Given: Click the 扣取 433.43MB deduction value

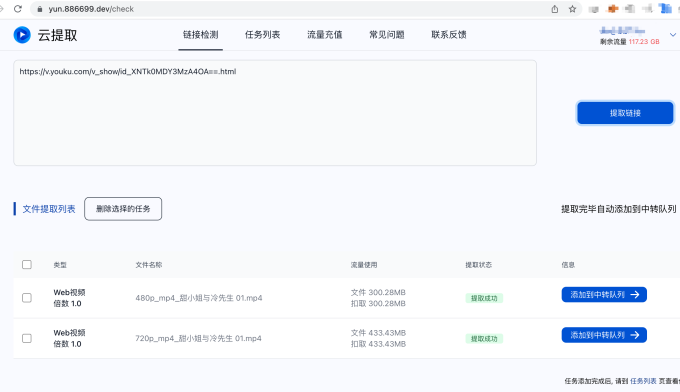Looking at the screenshot, I should (x=378, y=344).
